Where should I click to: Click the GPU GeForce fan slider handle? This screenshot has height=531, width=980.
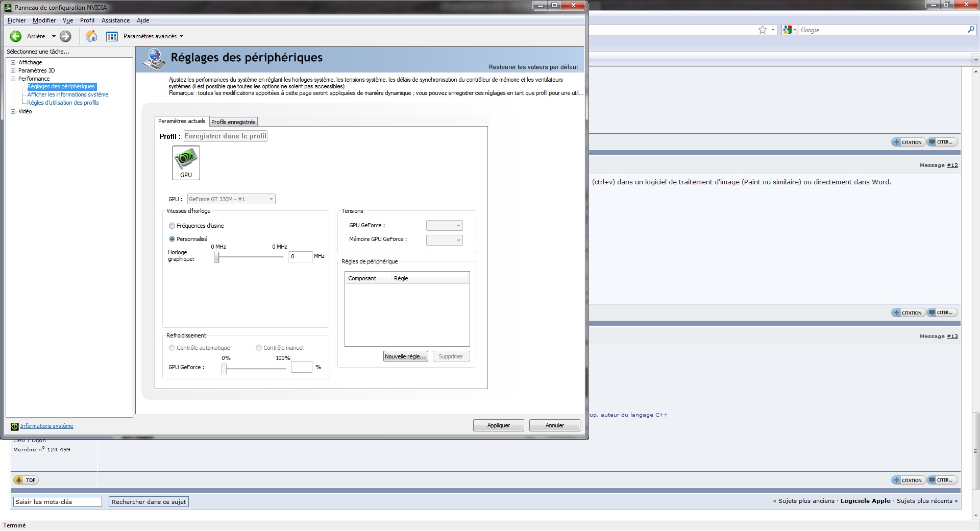point(224,369)
